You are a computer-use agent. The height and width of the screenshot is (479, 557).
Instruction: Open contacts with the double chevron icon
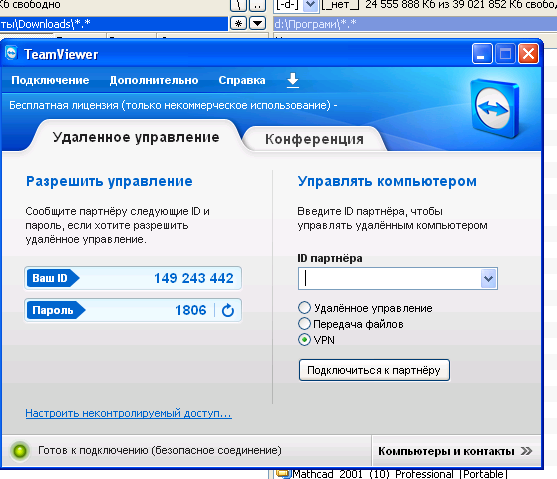(526, 451)
